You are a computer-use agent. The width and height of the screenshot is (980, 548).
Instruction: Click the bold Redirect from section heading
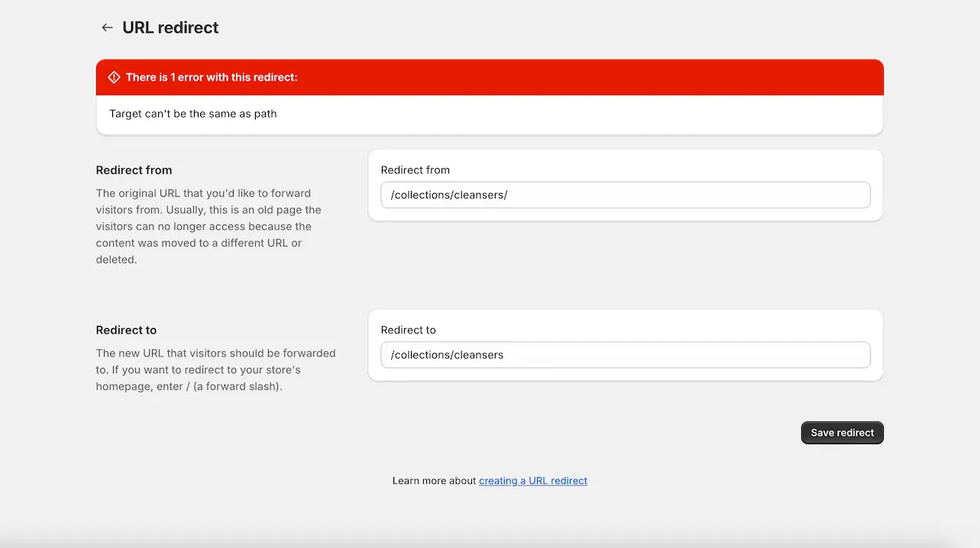134,170
